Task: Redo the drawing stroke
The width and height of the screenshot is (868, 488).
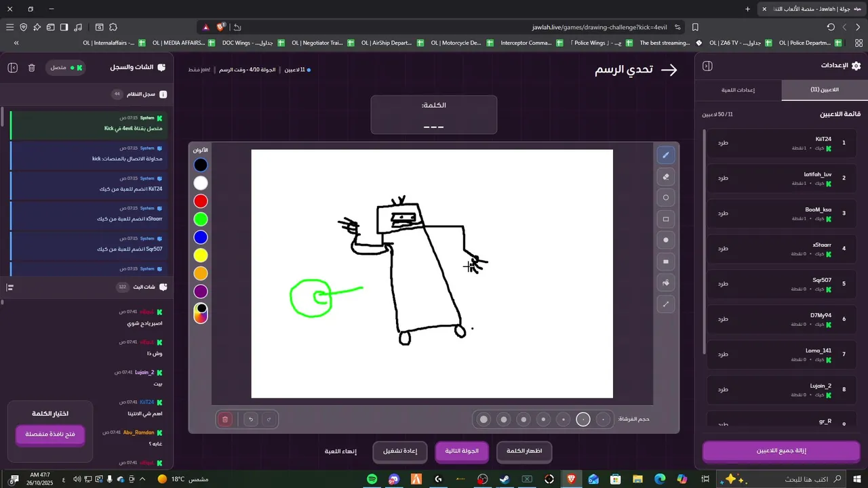Action: pyautogui.click(x=269, y=420)
